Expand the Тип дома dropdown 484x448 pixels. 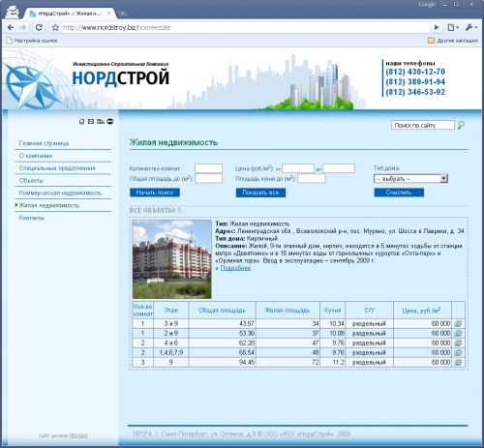[x=444, y=178]
